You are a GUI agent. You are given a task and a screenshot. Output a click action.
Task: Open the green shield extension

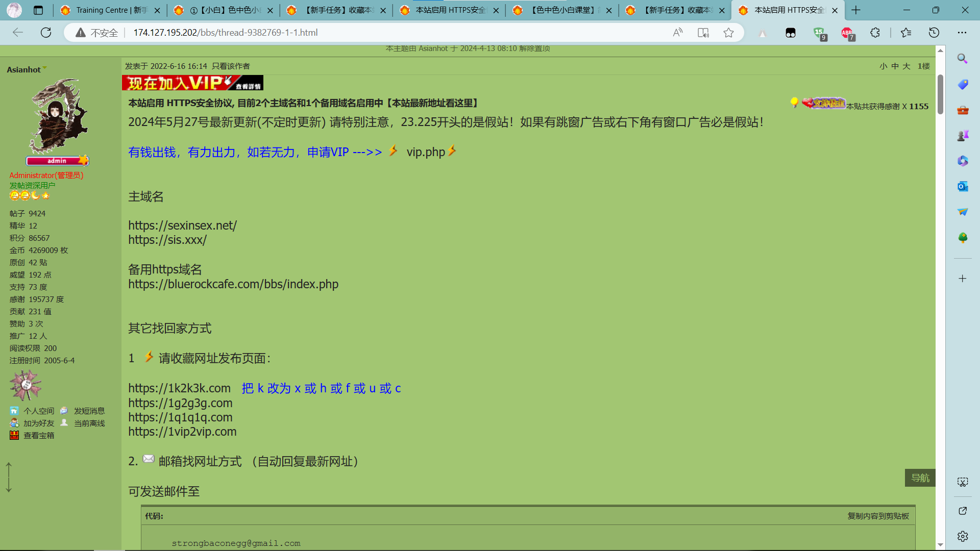(820, 34)
